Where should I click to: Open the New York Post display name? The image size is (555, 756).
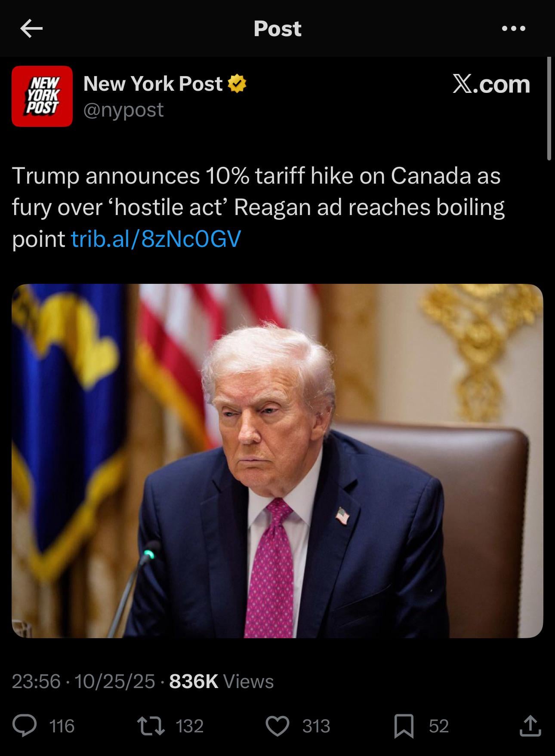[153, 83]
